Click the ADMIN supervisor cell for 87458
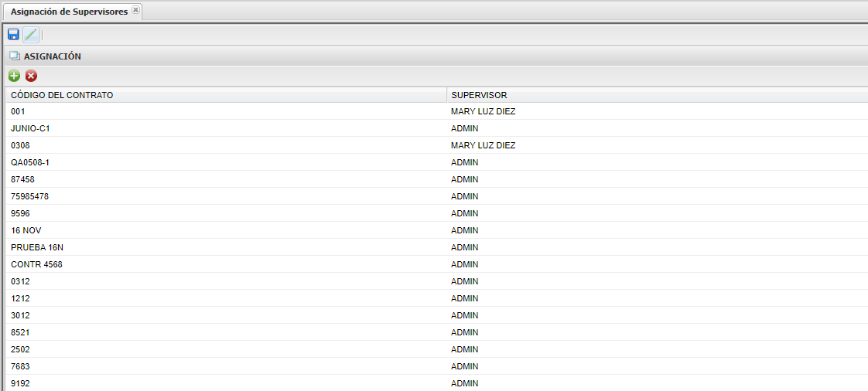The height and width of the screenshot is (391, 868). point(465,179)
